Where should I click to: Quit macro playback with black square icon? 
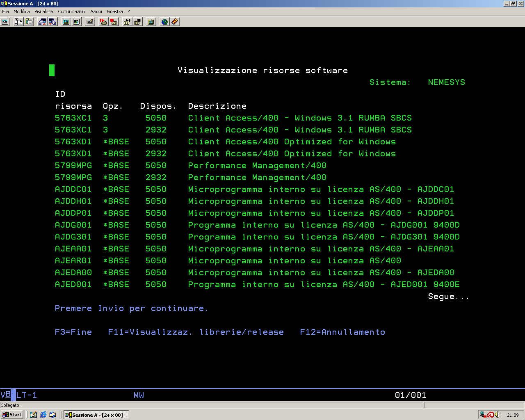point(138,22)
